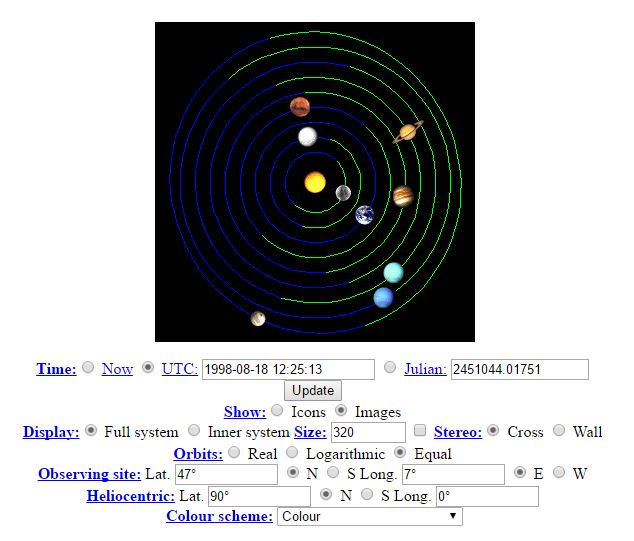Open the Size help link
Image resolution: width=634 pixels, height=541 pixels.
[x=310, y=432]
